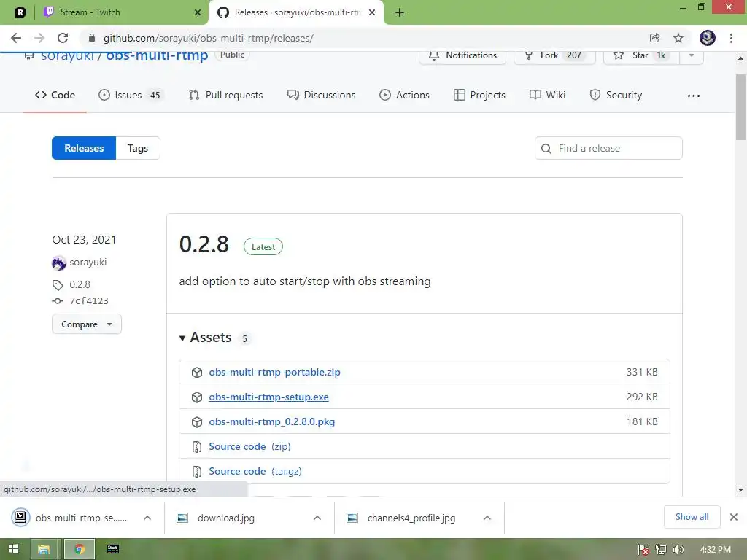The width and height of the screenshot is (747, 560).
Task: Bookmark this page with star icon
Action: 678,38
